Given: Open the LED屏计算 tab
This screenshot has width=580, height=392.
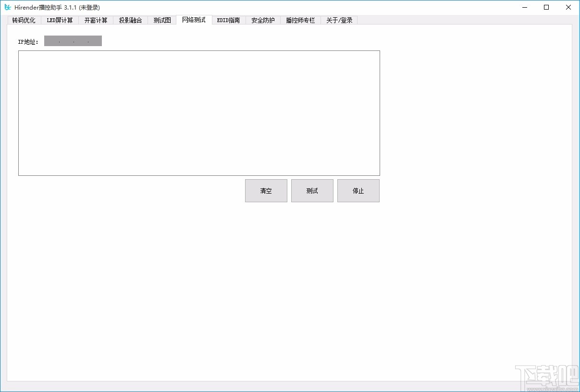Looking at the screenshot, I should click(x=60, y=20).
